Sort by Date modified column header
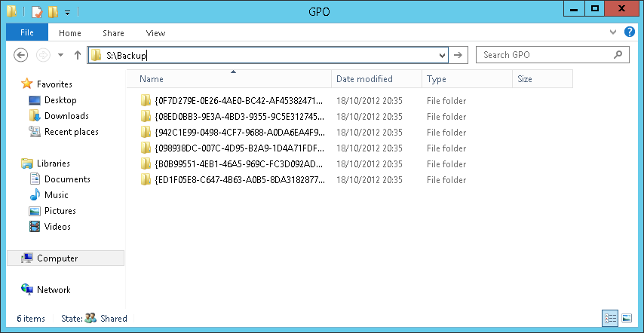The width and height of the screenshot is (644, 333). point(364,79)
